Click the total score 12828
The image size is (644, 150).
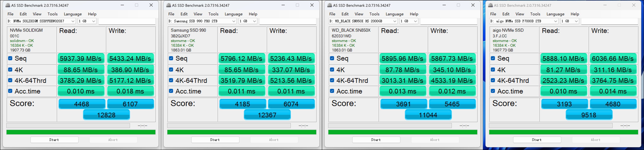[x=106, y=115]
